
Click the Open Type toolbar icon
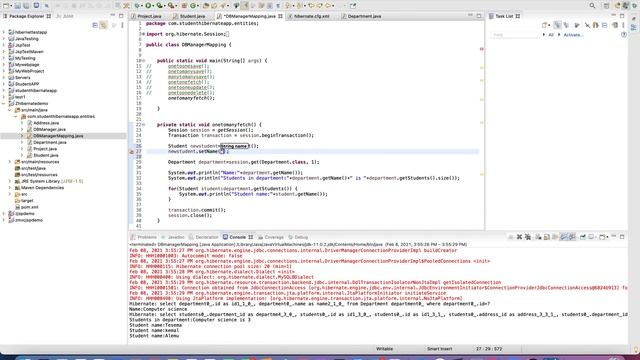tap(206, 6)
